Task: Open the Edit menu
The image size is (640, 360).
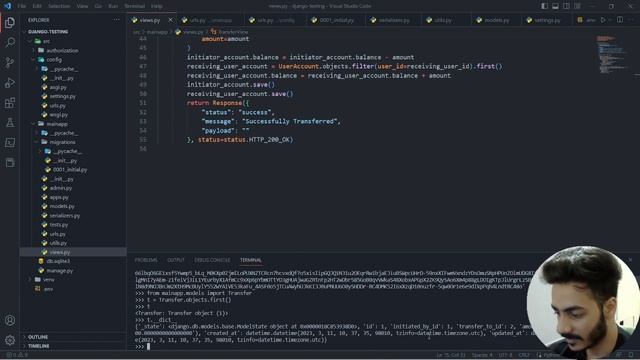Action: (x=37, y=6)
